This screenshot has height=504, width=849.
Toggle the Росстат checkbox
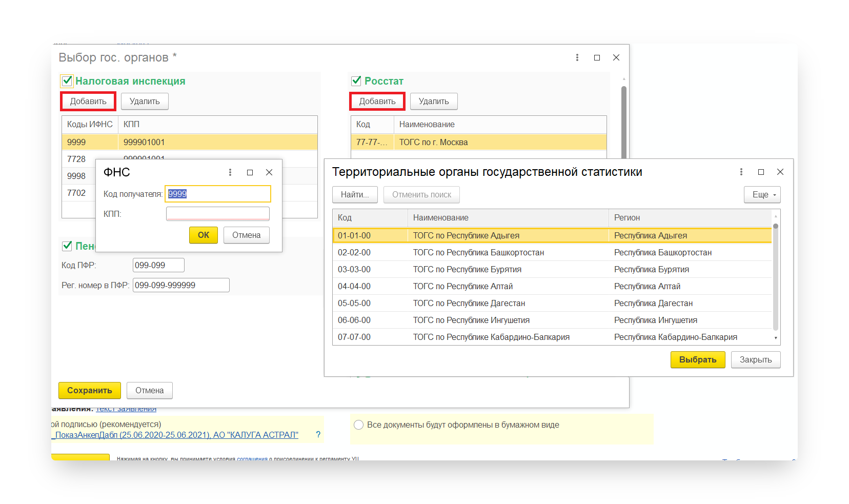(356, 81)
